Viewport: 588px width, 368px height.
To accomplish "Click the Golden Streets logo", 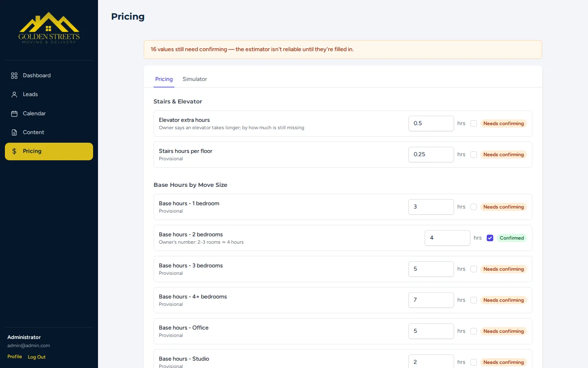I will click(49, 28).
